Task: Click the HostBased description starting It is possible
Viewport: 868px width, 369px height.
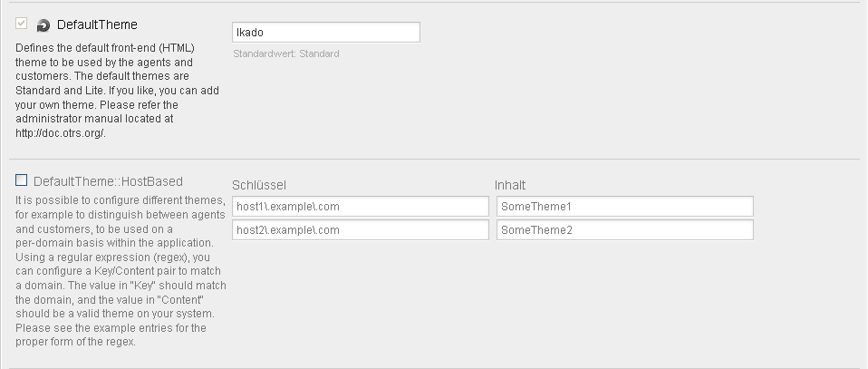Action: point(121,271)
